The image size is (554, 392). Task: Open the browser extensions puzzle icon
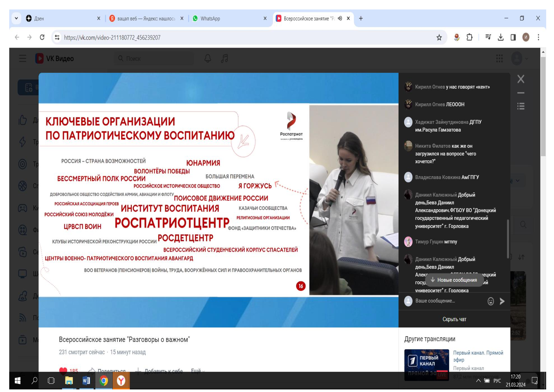click(x=469, y=37)
